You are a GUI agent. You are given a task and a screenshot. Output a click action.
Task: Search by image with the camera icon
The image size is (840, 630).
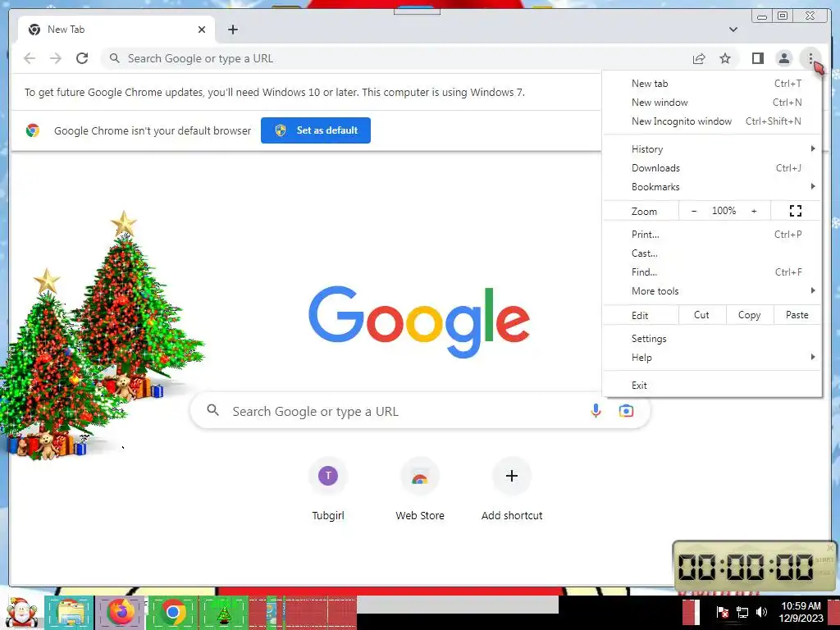(626, 411)
